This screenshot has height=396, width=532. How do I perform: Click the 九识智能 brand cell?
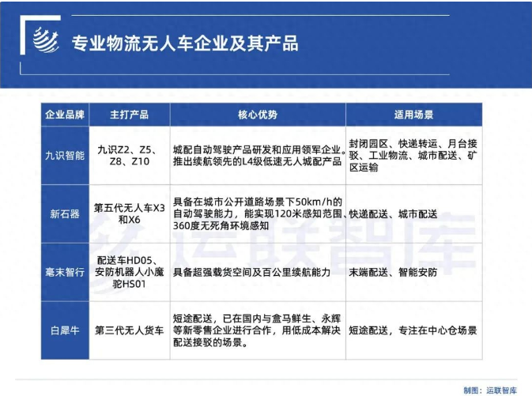pyautogui.click(x=65, y=156)
